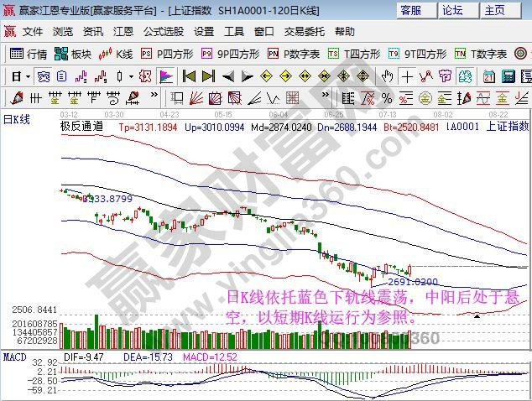Click the spiral time-line icon
The width and height of the screenshot is (532, 401).
pos(113,98)
